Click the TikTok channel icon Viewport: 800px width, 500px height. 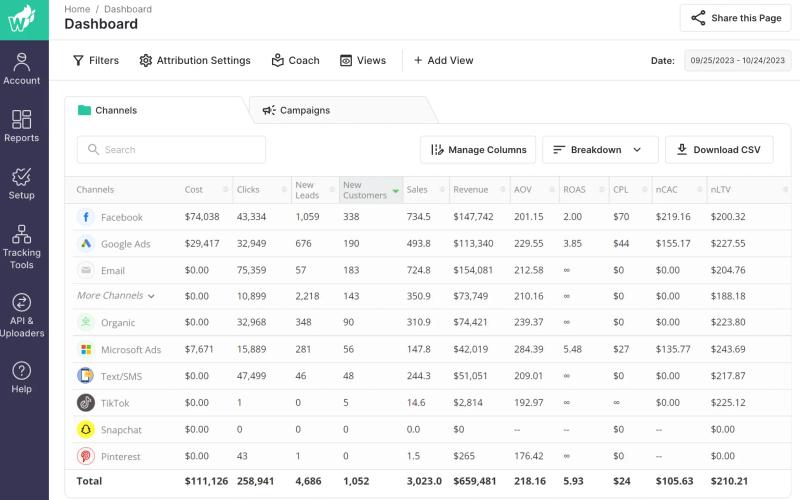point(86,403)
